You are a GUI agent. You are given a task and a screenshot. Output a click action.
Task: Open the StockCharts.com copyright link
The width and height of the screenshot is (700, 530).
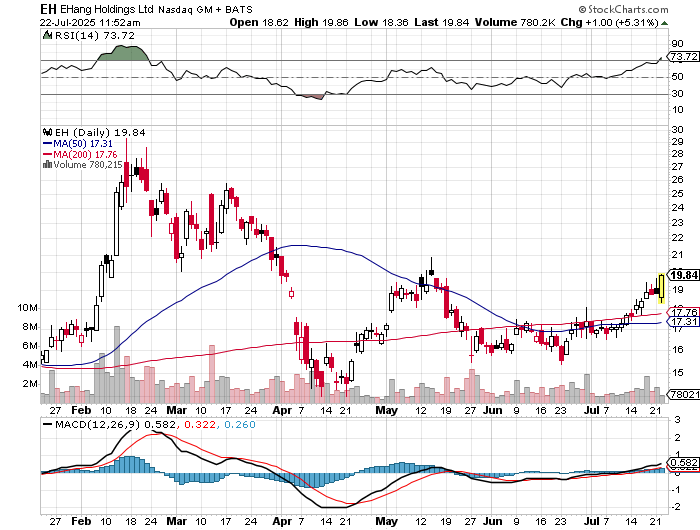click(x=623, y=9)
